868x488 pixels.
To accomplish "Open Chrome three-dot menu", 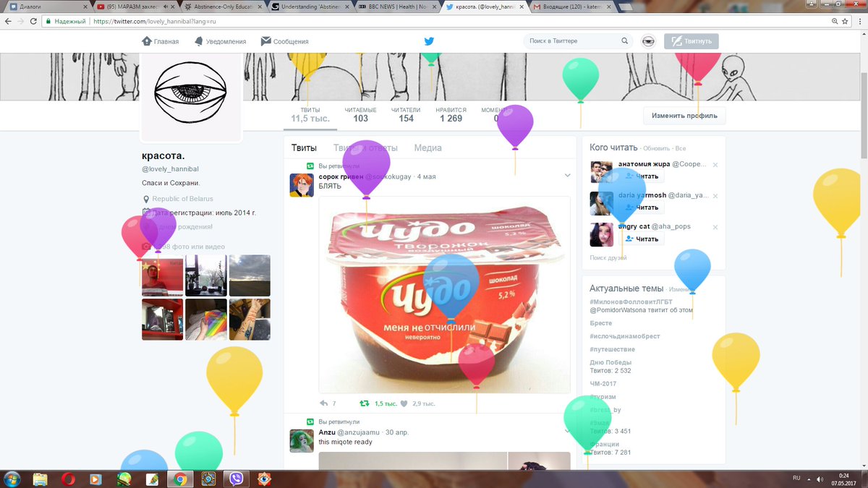I will [x=859, y=22].
